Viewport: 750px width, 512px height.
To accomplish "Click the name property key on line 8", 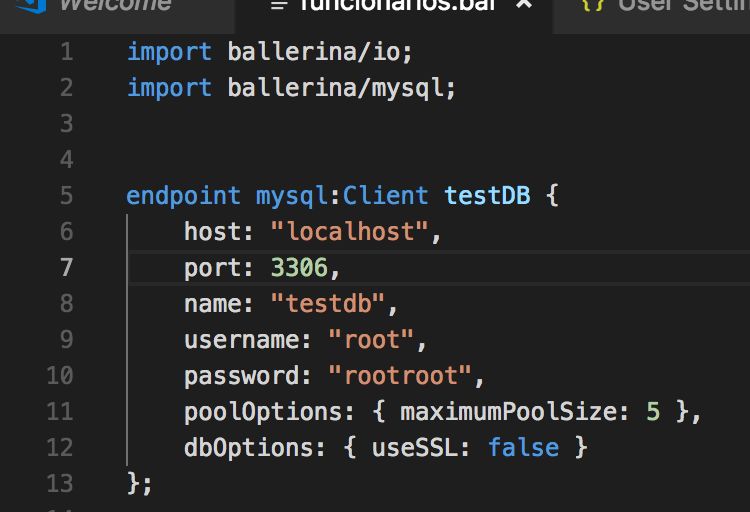I will pos(213,304).
